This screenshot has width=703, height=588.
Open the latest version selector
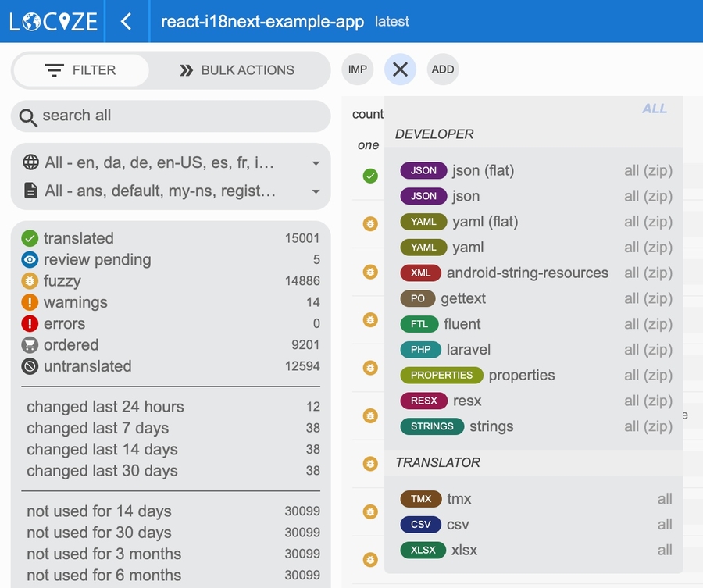coord(392,21)
